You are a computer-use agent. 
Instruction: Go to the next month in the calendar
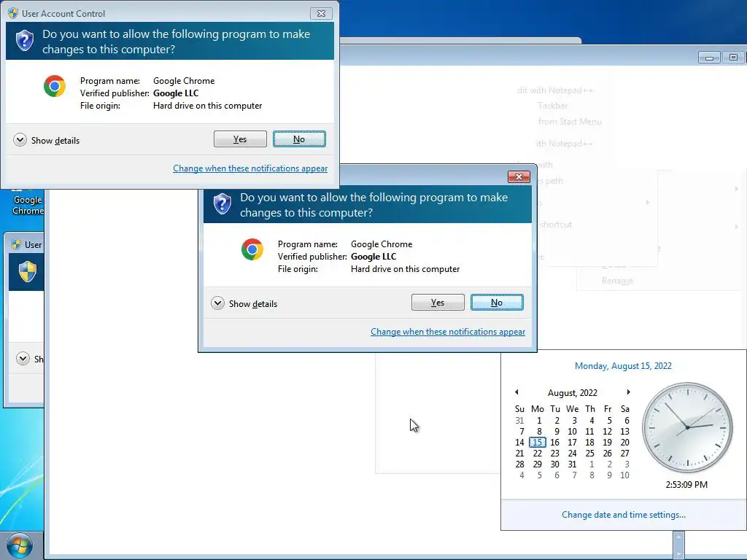pyautogui.click(x=628, y=392)
